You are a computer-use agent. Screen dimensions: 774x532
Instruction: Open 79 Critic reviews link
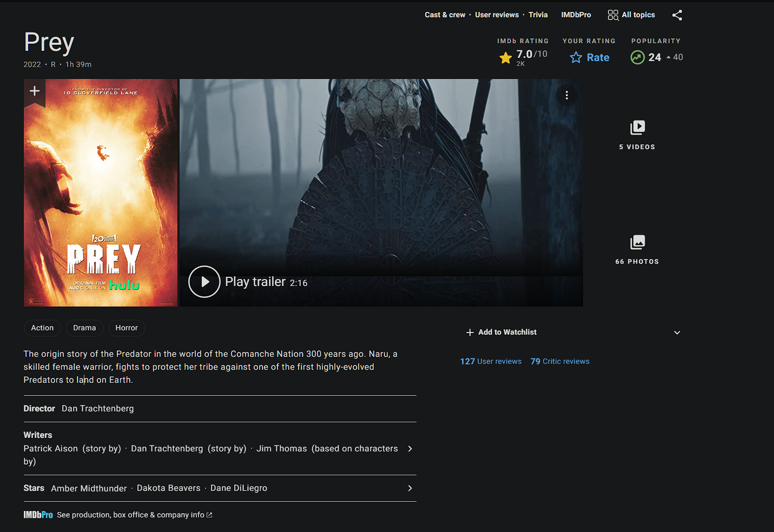(560, 361)
